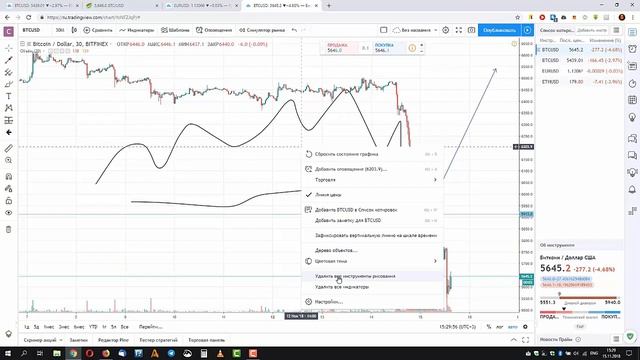Take a chart snapshot with camera icon

(x=471, y=30)
